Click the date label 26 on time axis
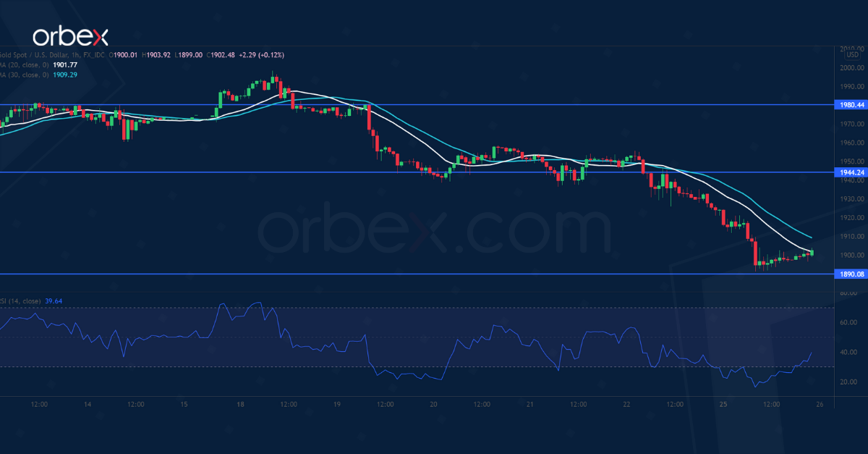Screen dimensions: 868x454 coord(820,405)
